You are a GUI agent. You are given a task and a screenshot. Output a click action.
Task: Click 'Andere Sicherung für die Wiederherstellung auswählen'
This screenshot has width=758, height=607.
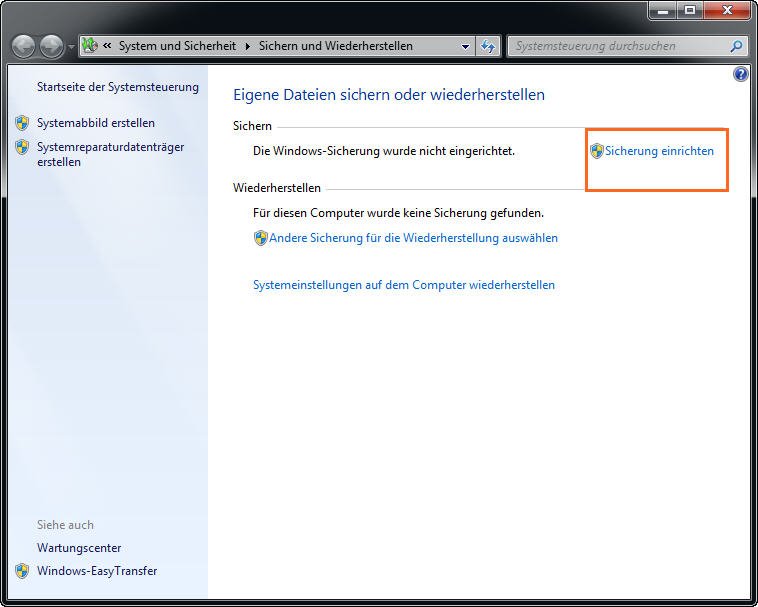pos(413,238)
